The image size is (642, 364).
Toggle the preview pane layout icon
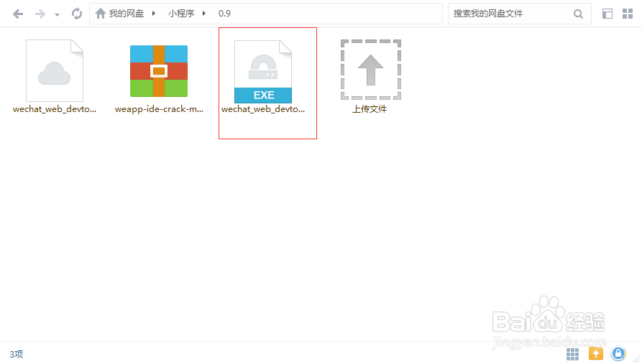(x=607, y=14)
